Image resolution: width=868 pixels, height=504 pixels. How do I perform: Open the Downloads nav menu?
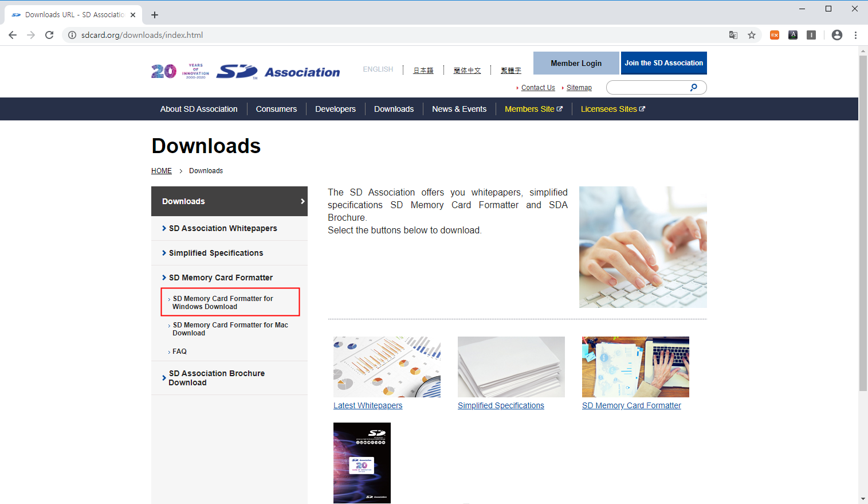click(x=394, y=109)
